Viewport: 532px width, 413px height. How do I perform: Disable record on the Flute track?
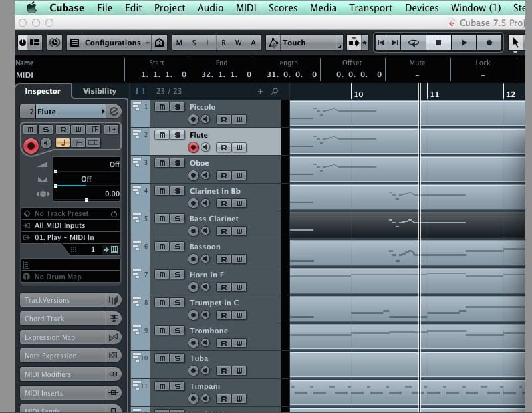[x=193, y=147]
